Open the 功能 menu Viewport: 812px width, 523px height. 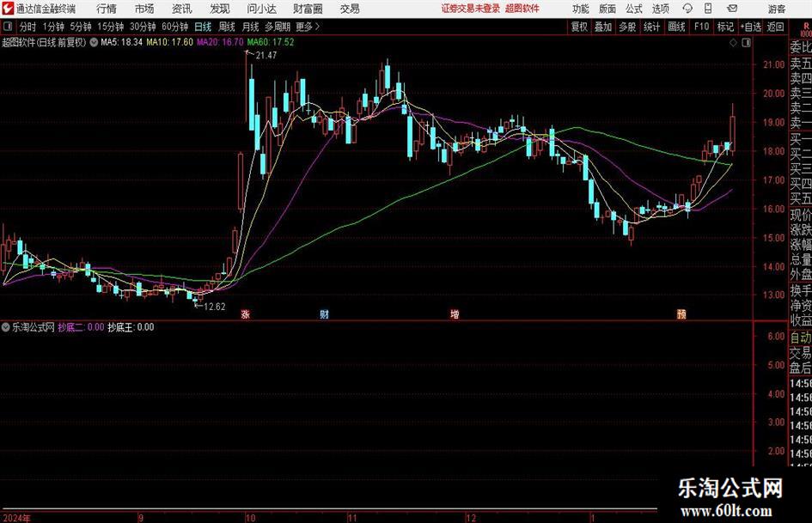(x=581, y=9)
